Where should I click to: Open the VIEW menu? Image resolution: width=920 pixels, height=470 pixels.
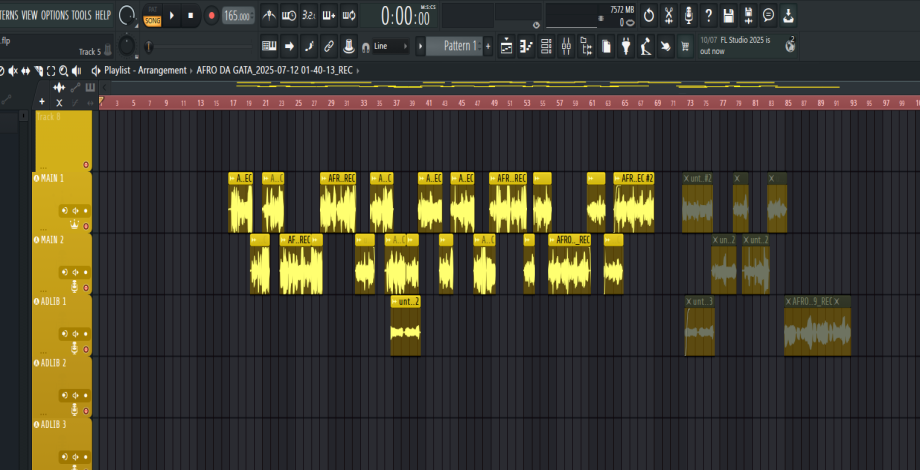(29, 15)
